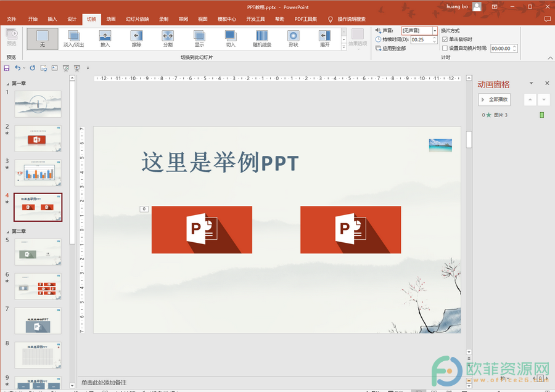Click the lightbulb search icon
This screenshot has width=555, height=392.
[331, 20]
